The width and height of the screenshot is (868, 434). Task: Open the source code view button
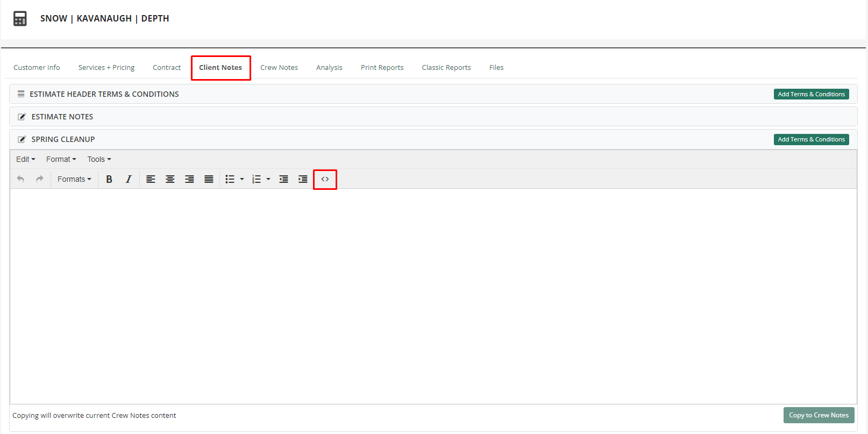(x=325, y=179)
